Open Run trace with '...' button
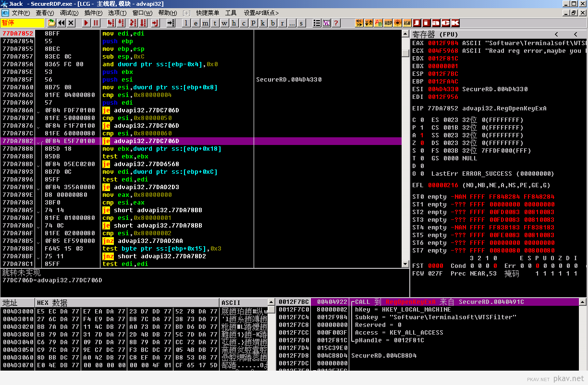The image size is (588, 385). pyautogui.click(x=292, y=23)
